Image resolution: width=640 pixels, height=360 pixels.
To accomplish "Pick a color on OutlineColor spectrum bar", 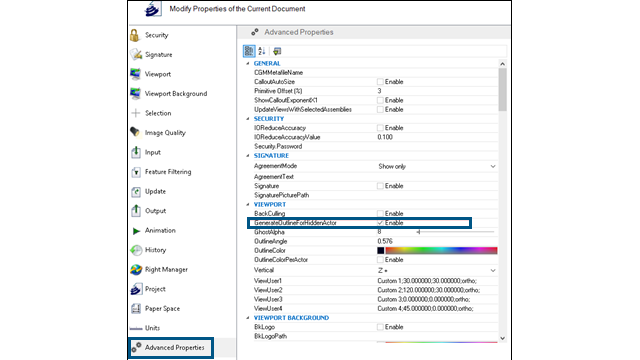I will pos(441,251).
